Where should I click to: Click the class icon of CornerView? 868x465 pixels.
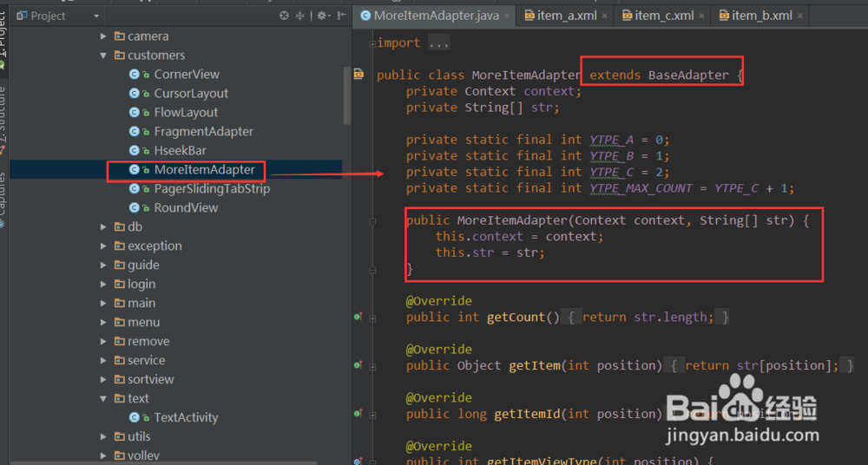[134, 75]
